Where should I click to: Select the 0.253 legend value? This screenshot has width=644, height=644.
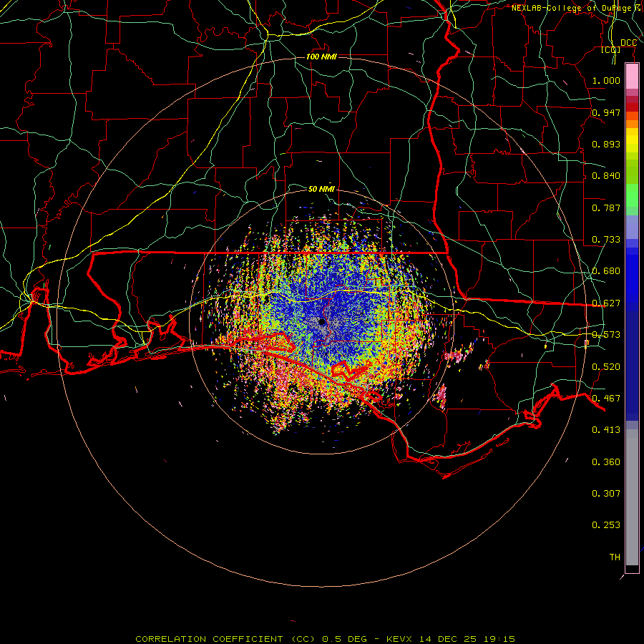point(606,525)
